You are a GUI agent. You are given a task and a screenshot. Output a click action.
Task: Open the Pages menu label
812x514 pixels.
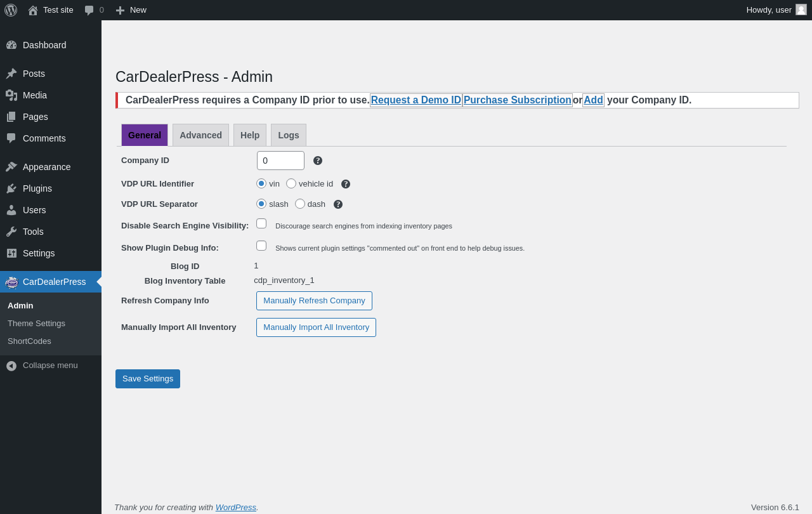click(x=36, y=117)
